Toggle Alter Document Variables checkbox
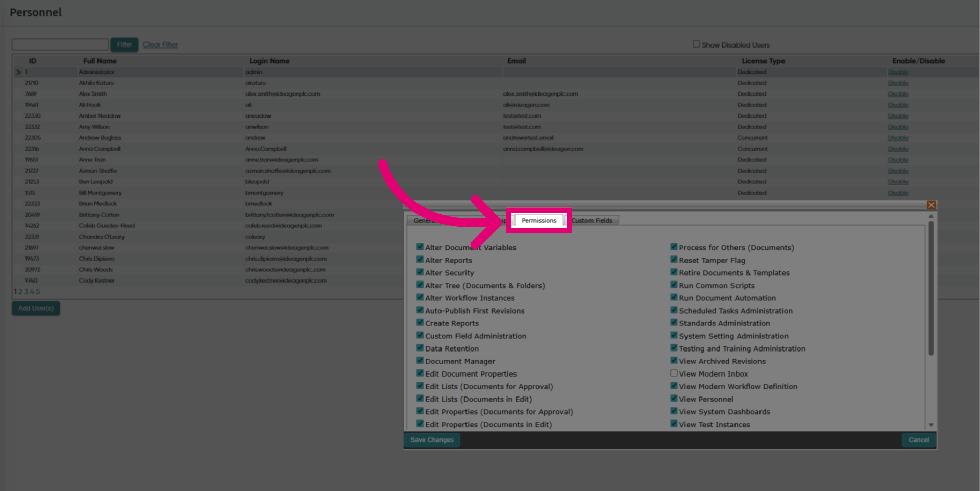Screen dimensions: 980x491 point(420,247)
